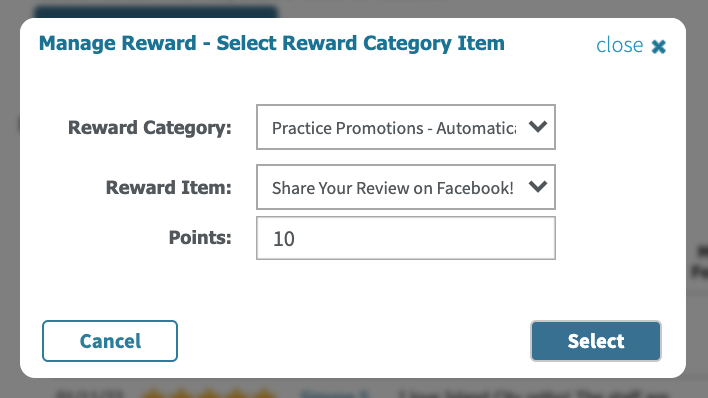708x398 pixels.
Task: Click the Points label
Action: 200,237
